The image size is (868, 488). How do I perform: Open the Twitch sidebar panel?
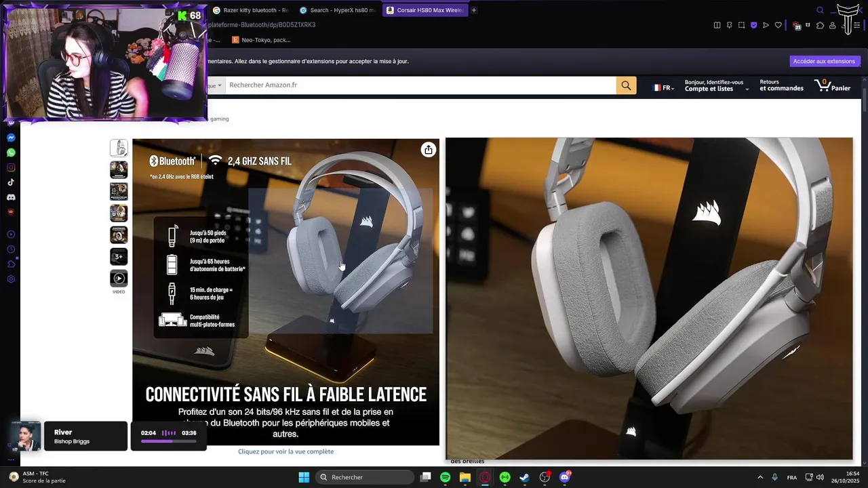[x=11, y=123]
